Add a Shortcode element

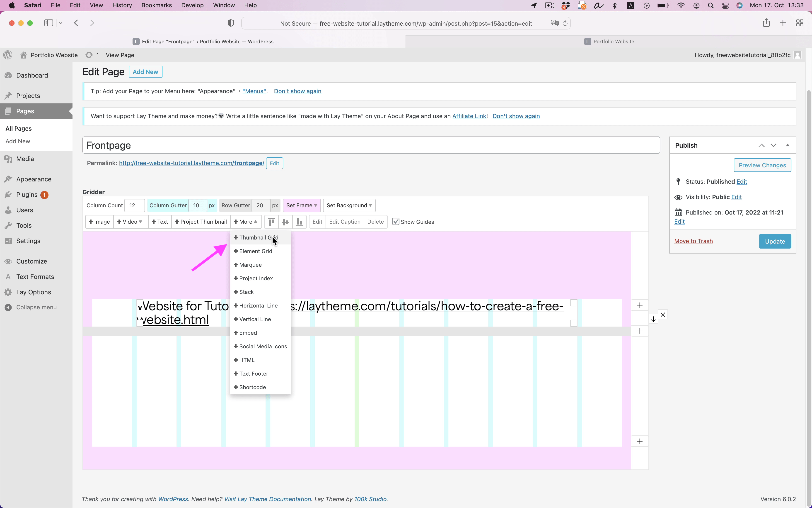(x=260, y=387)
